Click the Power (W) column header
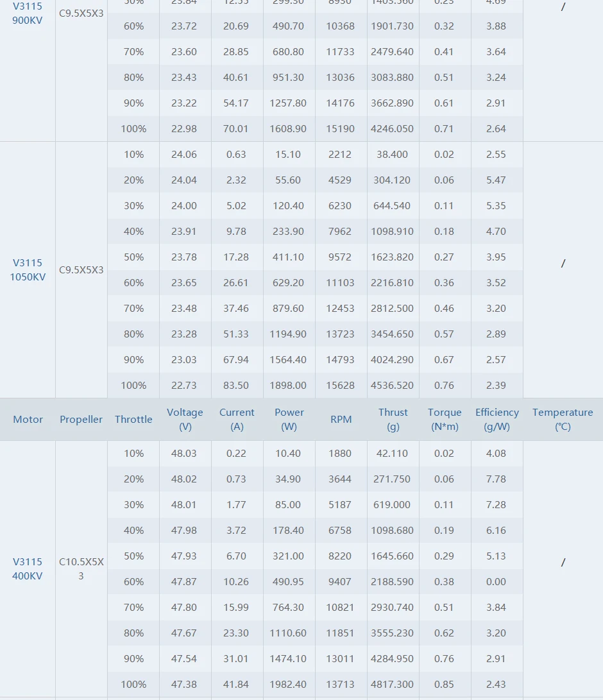The width and height of the screenshot is (603, 700). point(289,420)
